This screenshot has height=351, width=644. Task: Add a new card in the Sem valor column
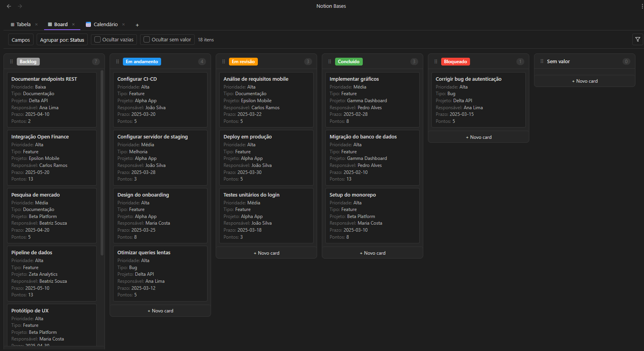click(584, 81)
